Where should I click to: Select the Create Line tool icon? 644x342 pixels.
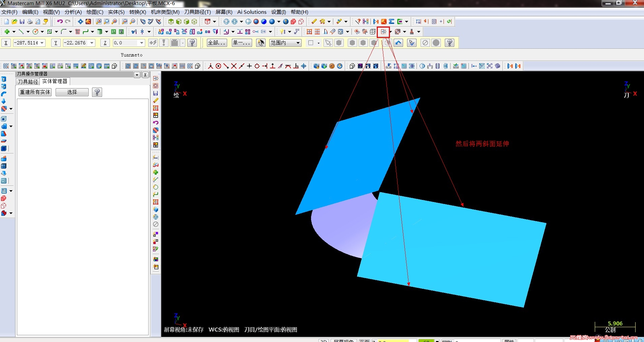tap(21, 32)
